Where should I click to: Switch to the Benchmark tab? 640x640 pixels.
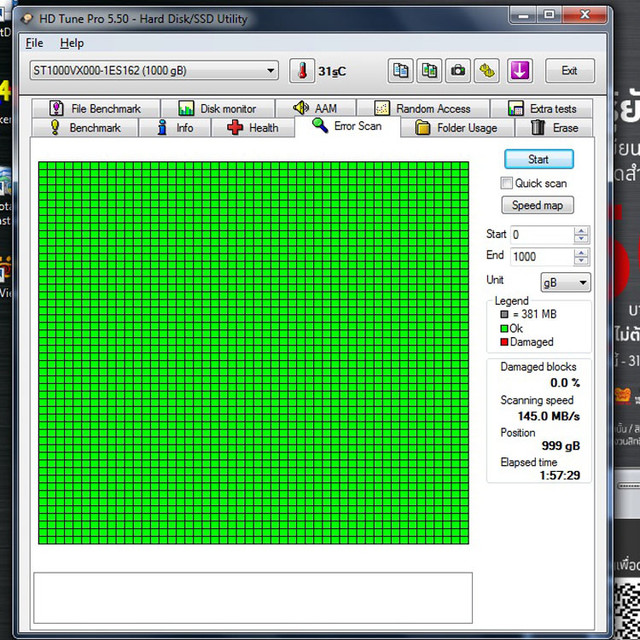pos(85,128)
